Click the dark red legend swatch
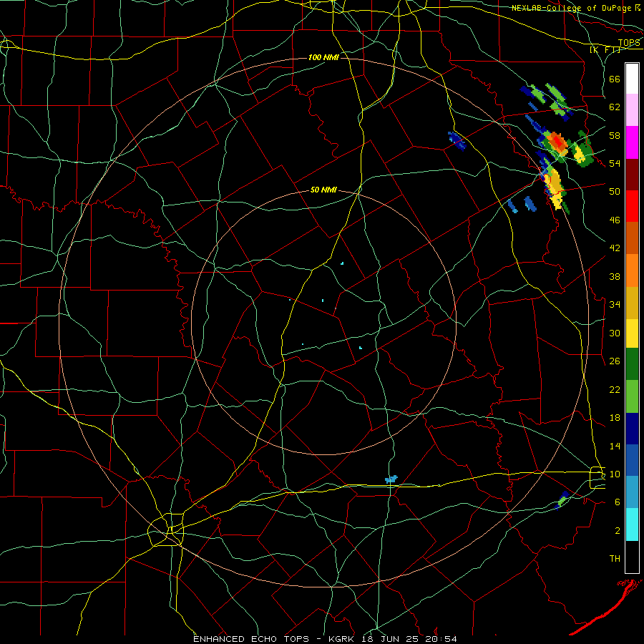The width and height of the screenshot is (644, 644). pos(632,175)
